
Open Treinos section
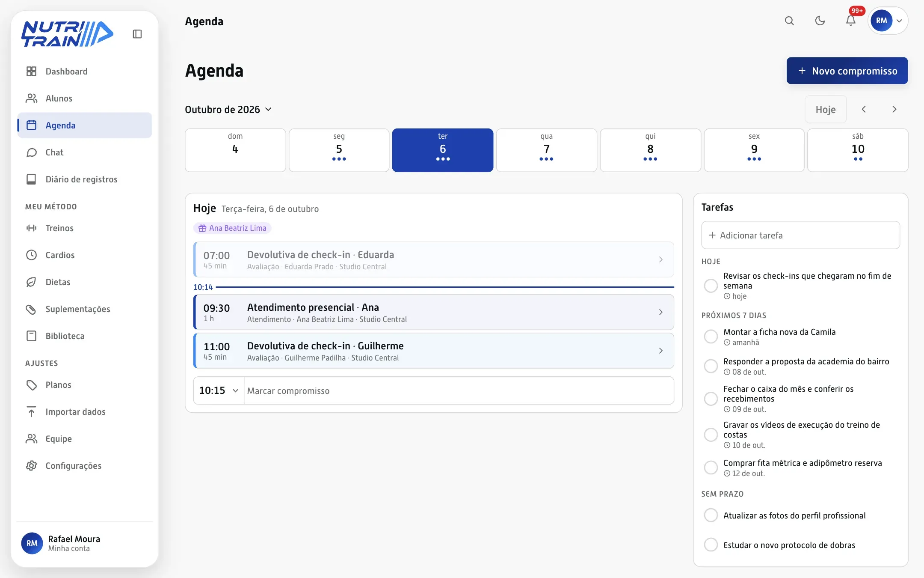pos(85,228)
